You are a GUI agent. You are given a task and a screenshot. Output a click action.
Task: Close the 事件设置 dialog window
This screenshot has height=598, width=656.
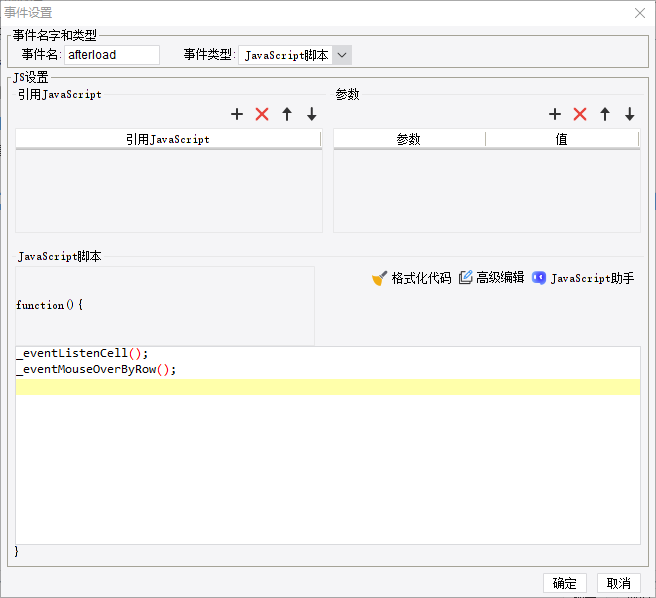pyautogui.click(x=640, y=13)
